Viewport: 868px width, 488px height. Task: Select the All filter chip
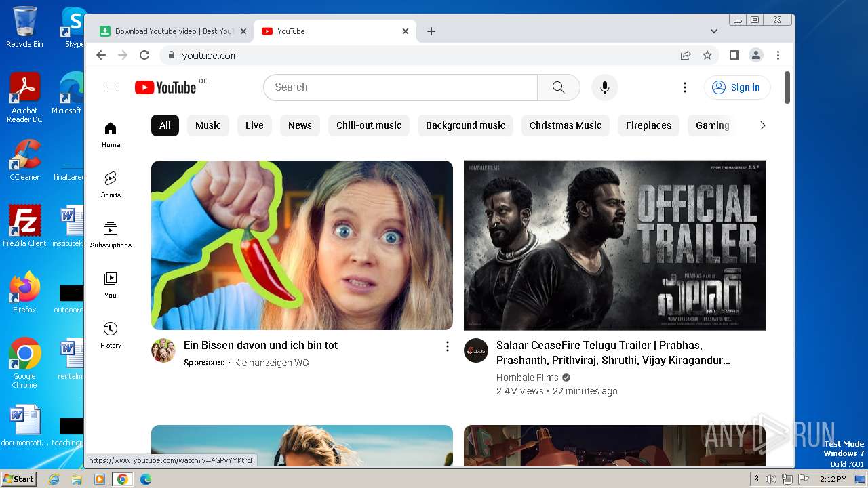pos(165,125)
